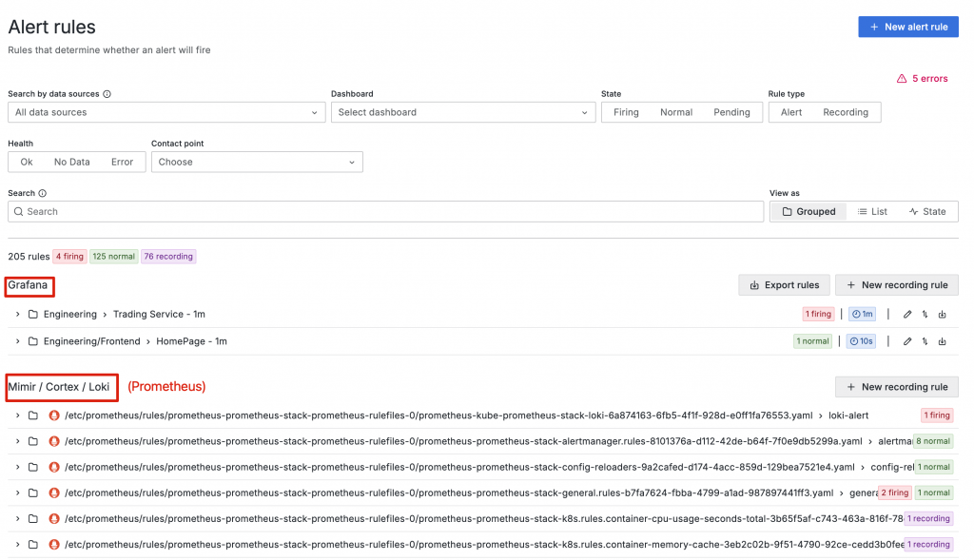The width and height of the screenshot is (974, 560).
Task: Reorder rules in HomePage - 1m group
Action: click(925, 340)
